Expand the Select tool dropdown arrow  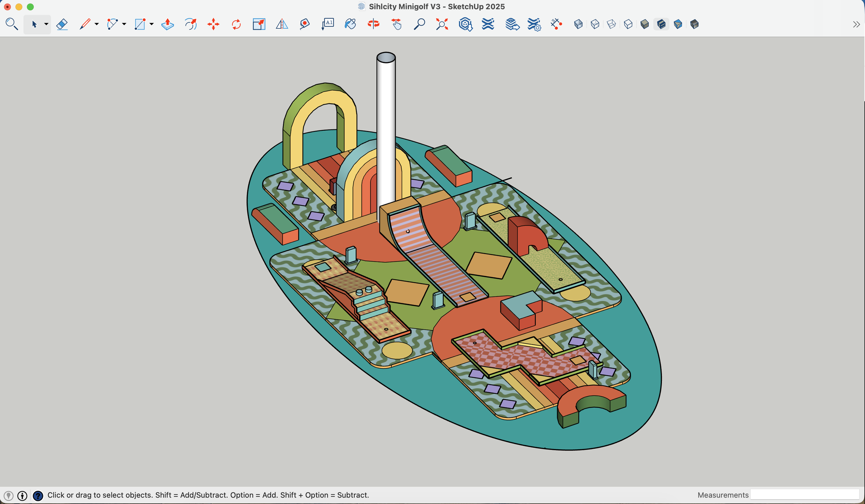[46, 24]
